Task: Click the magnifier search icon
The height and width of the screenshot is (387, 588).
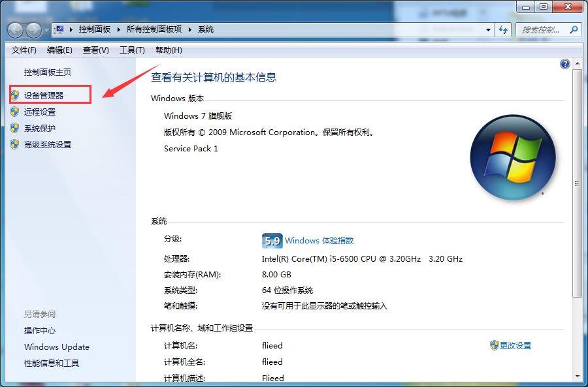Action: click(574, 29)
